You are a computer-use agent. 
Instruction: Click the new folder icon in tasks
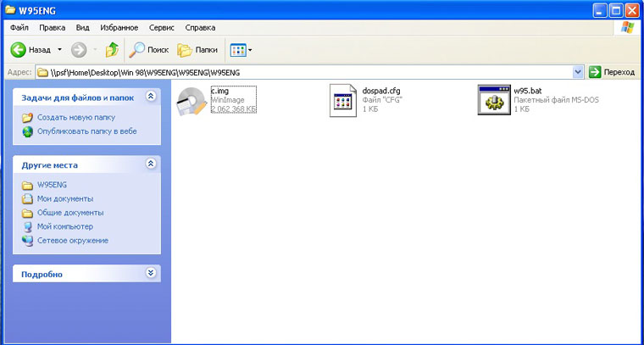pyautogui.click(x=27, y=118)
